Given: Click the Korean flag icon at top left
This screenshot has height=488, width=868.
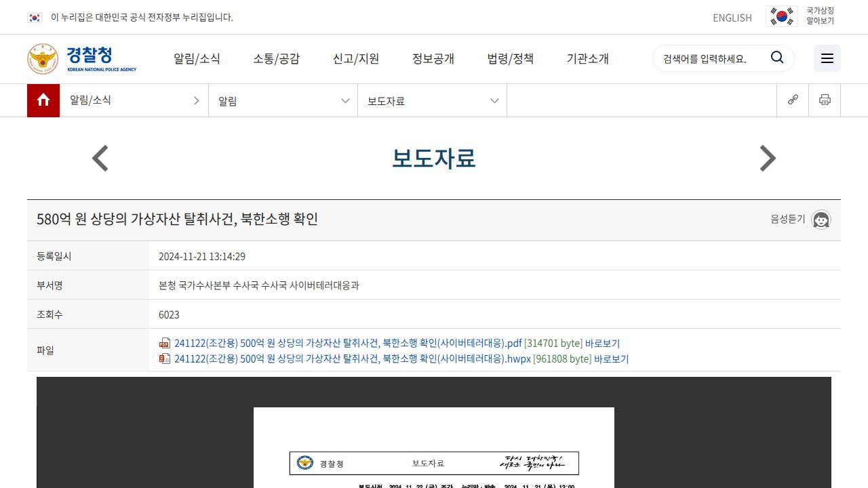Looking at the screenshot, I should (35, 18).
